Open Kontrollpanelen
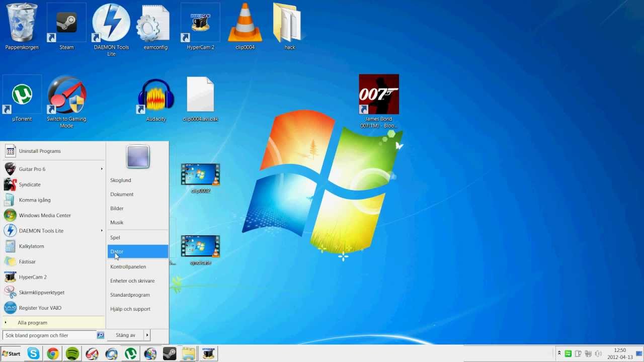The image size is (644, 362). pos(138,266)
